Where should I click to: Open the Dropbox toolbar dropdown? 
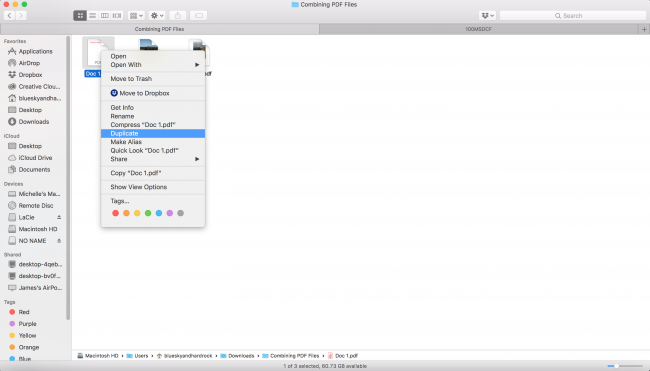coord(487,16)
